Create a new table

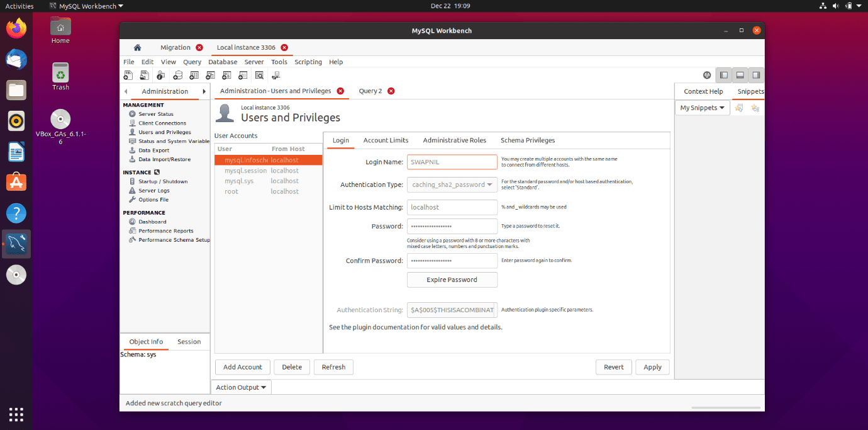(x=194, y=75)
